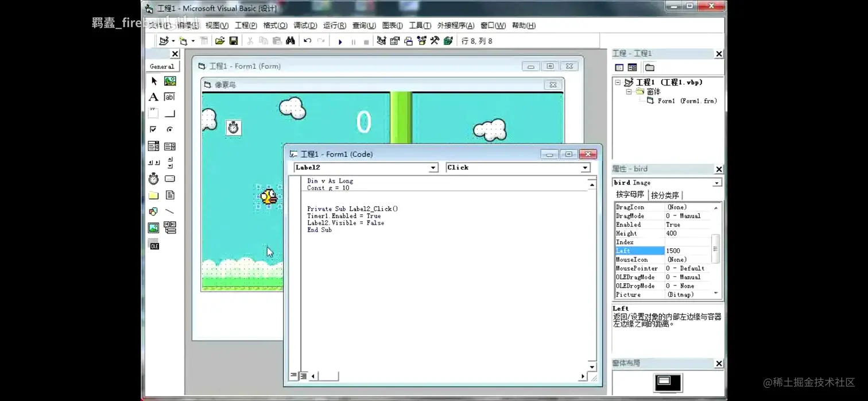Image resolution: width=868 pixels, height=401 pixels.
Task: Select the CommandButton control tool
Action: tap(170, 113)
